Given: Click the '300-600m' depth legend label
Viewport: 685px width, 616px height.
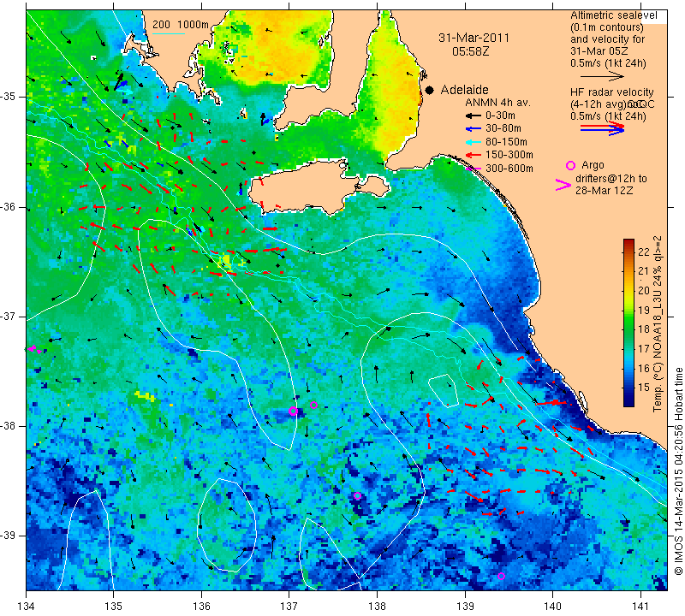Looking at the screenshot, I should pos(509,169).
